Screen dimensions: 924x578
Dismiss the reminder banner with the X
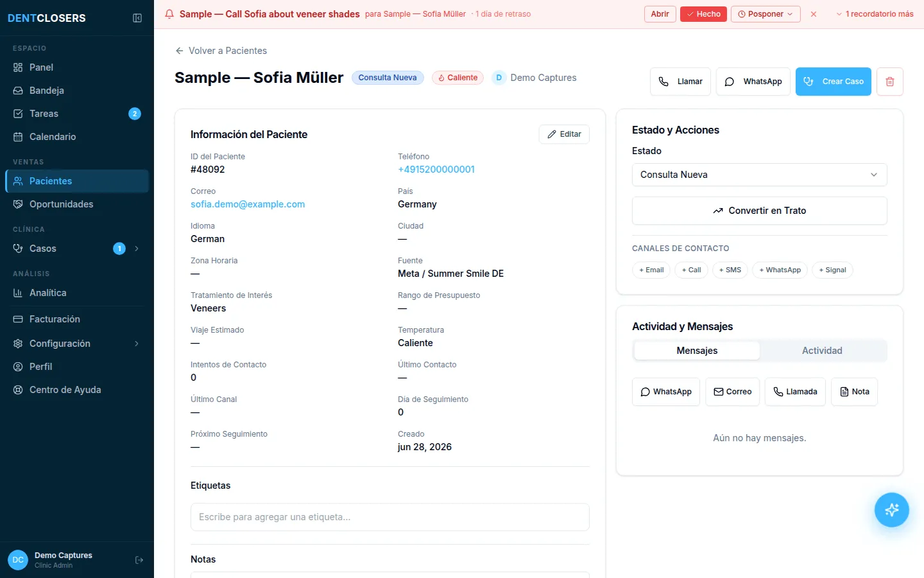point(814,14)
